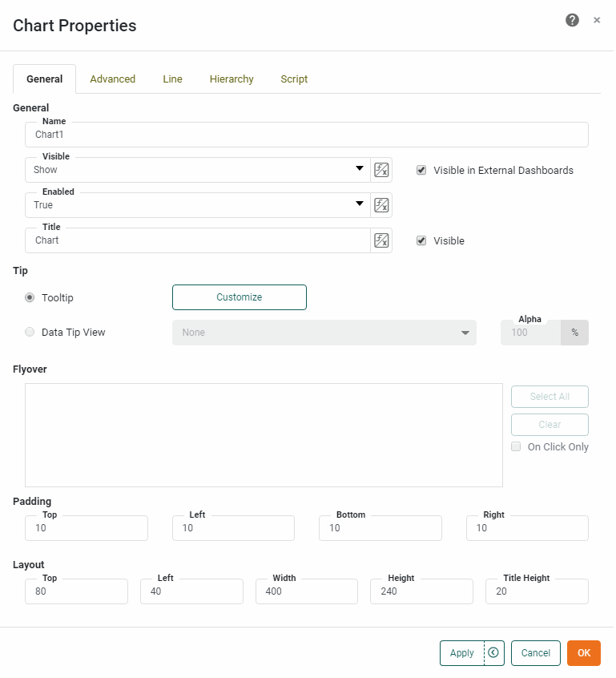Screen dimensions: 616x678
Task: Select the Data Tip View radio button
Action: click(30, 332)
